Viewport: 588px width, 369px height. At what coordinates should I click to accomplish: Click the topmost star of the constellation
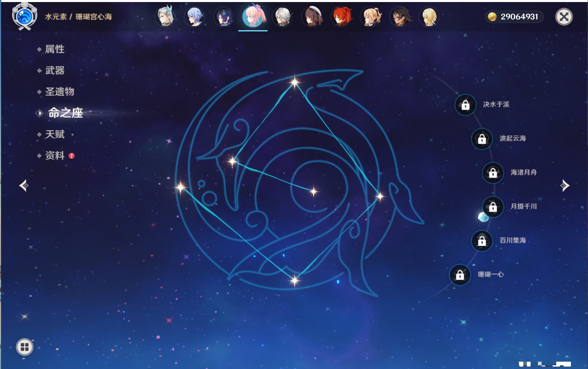294,82
